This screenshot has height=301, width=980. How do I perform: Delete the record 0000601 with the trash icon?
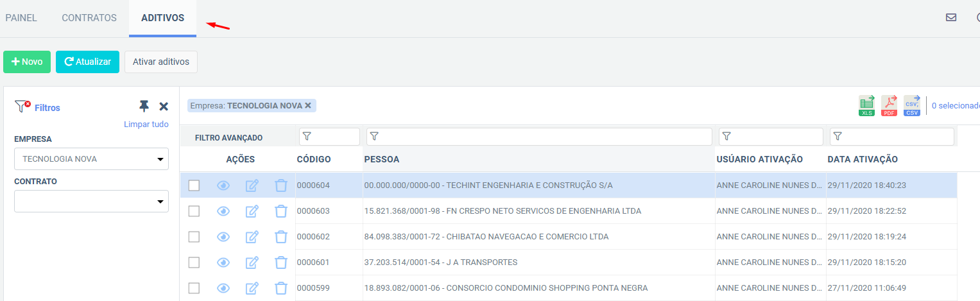pyautogui.click(x=281, y=262)
